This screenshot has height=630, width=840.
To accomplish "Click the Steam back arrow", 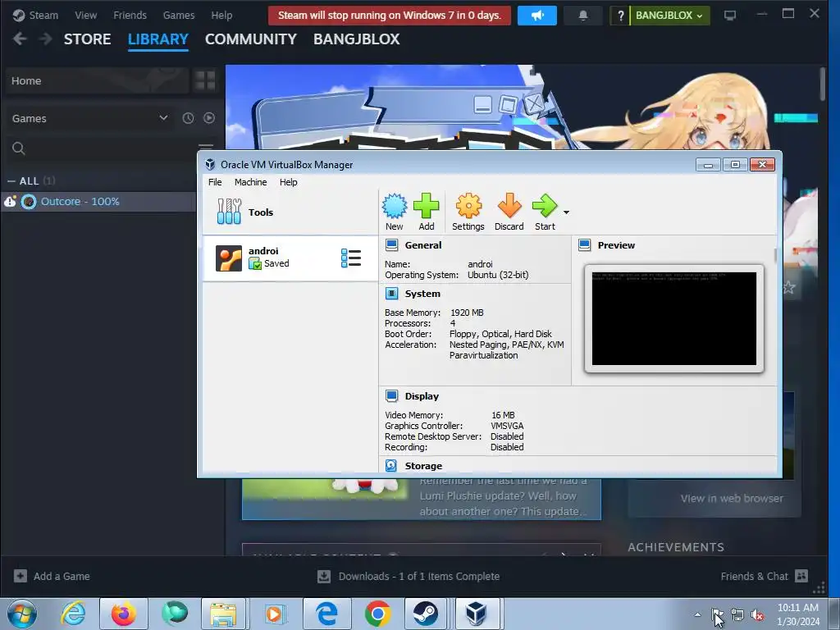I will tap(20, 39).
